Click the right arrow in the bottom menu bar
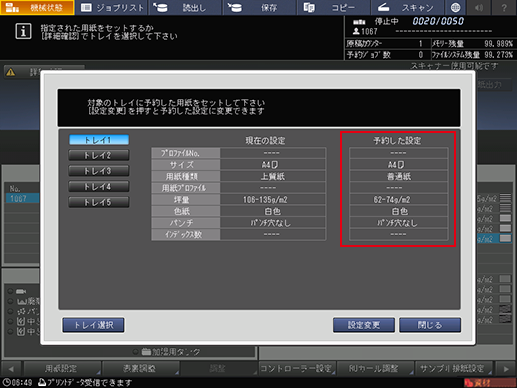 point(506,369)
